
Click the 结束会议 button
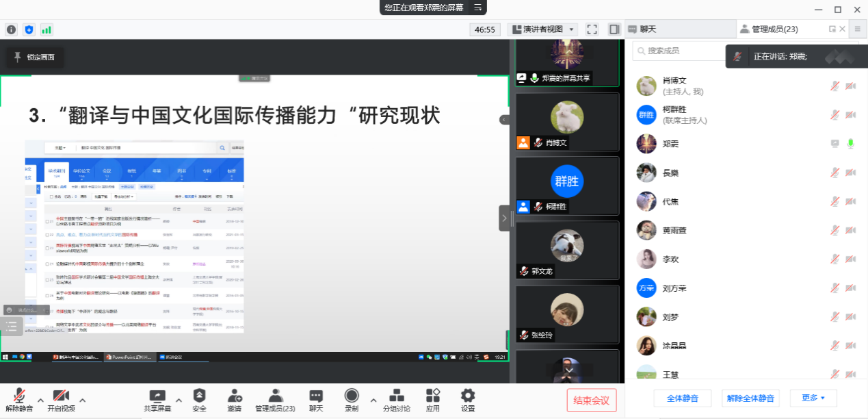coord(592,401)
